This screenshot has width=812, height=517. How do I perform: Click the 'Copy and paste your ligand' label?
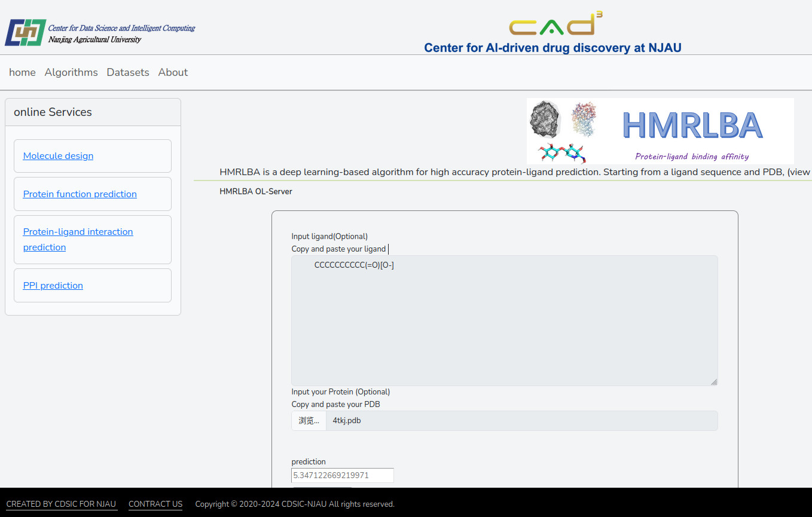pyautogui.click(x=338, y=249)
